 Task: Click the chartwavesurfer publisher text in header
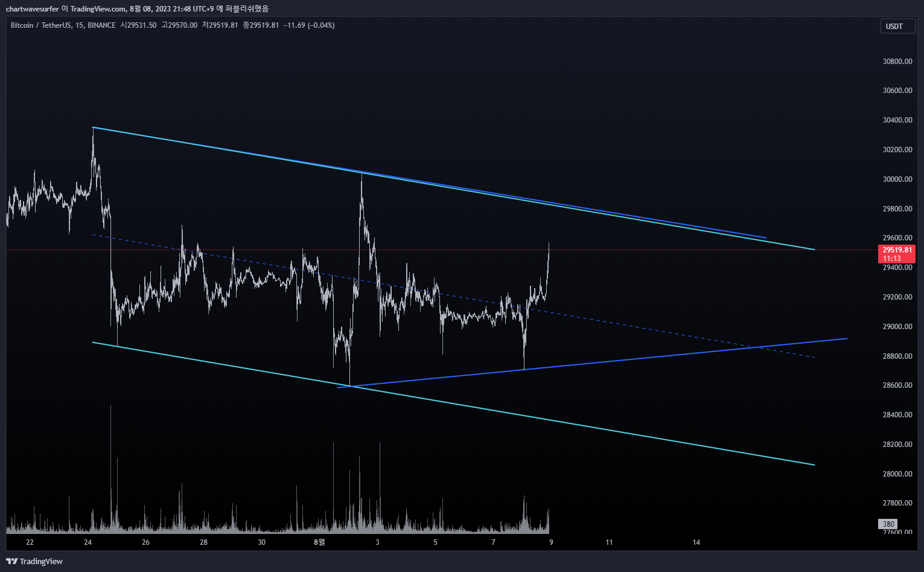coord(32,8)
